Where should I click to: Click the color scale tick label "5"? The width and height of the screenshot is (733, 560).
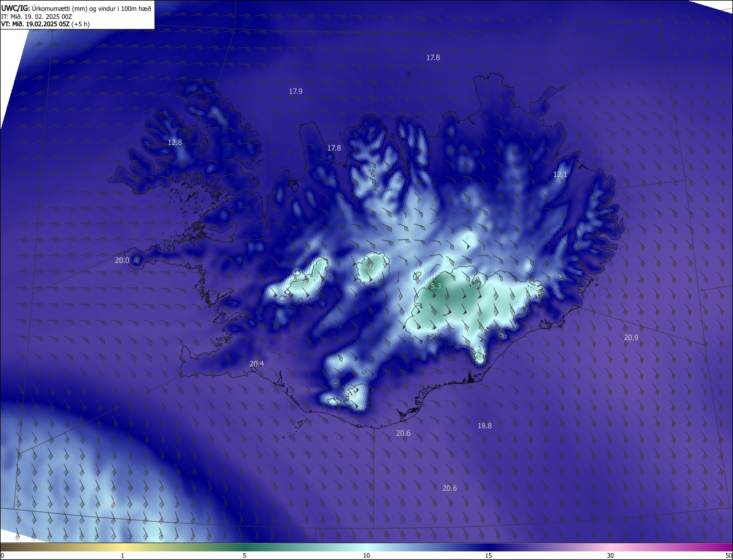(x=245, y=555)
